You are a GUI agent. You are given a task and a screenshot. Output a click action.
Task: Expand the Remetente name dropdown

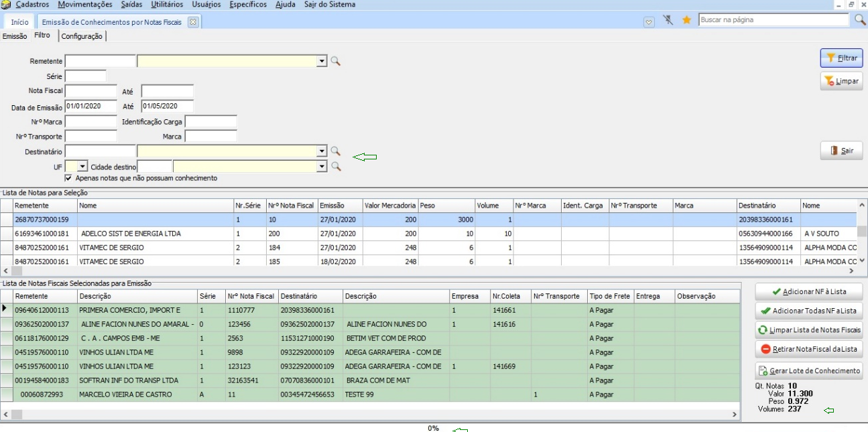point(322,62)
